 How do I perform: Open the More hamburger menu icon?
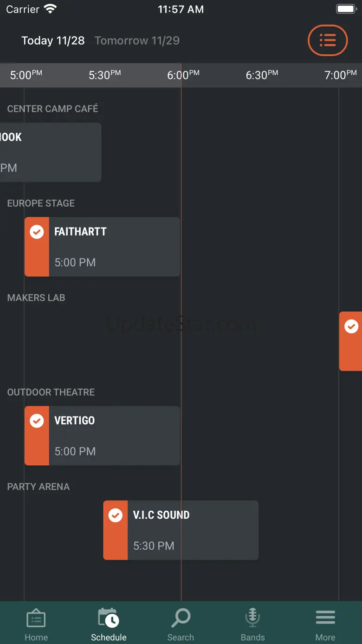pyautogui.click(x=325, y=619)
